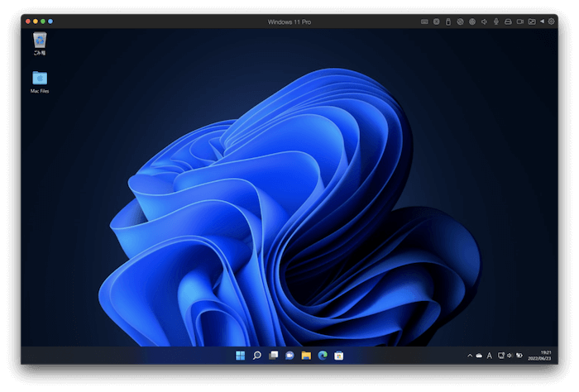Open virtual machine configuration gear icon
The height and width of the screenshot is (392, 579).
click(552, 22)
